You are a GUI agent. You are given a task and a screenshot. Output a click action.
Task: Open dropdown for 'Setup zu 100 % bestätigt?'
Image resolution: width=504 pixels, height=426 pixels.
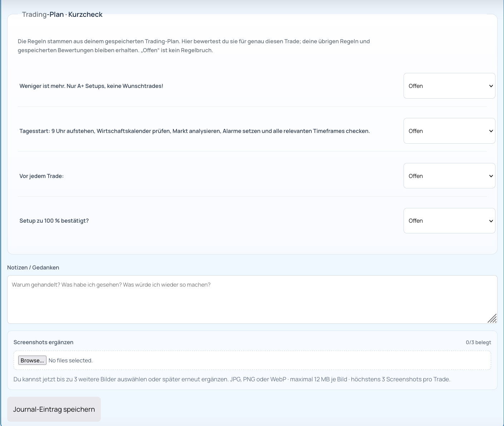449,221
